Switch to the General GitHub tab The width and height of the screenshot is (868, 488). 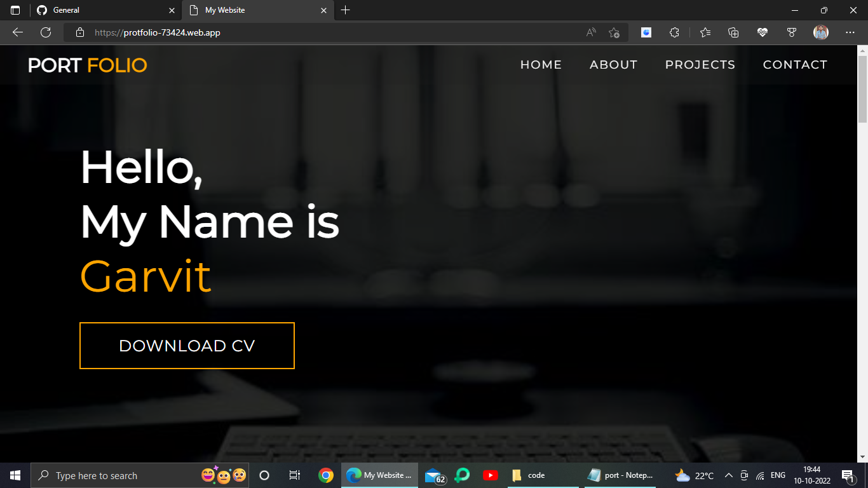[x=105, y=10]
